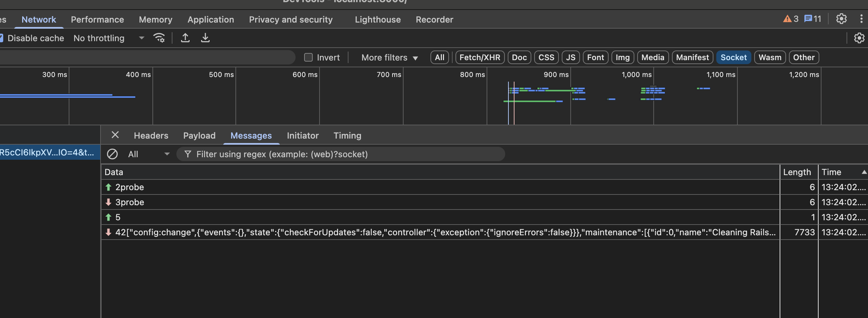
Task: Toggle the Socket request type filter
Action: point(733,58)
